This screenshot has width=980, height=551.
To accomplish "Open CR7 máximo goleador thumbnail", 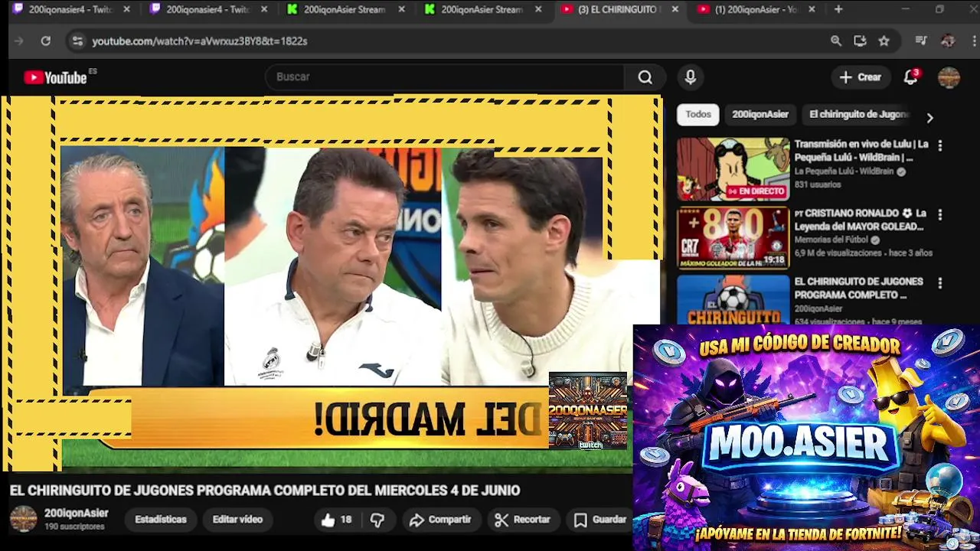I will click(x=733, y=238).
